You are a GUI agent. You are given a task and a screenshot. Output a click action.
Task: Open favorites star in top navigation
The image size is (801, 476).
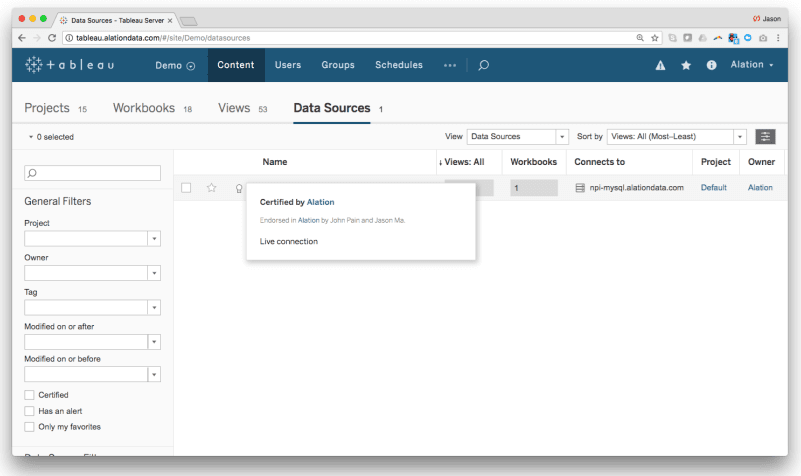point(686,65)
